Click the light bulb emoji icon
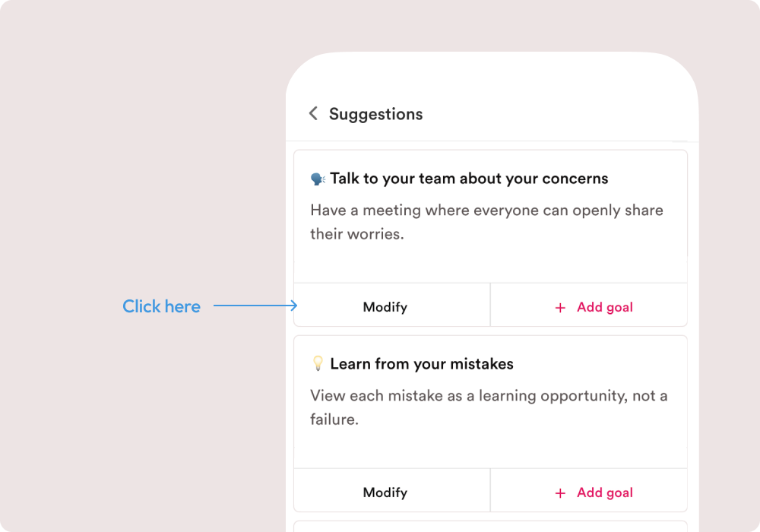This screenshot has height=532, width=760. click(x=318, y=363)
